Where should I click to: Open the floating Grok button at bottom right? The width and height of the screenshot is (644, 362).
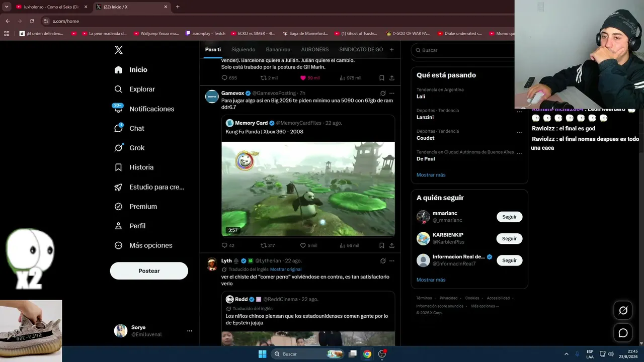pos(623,310)
